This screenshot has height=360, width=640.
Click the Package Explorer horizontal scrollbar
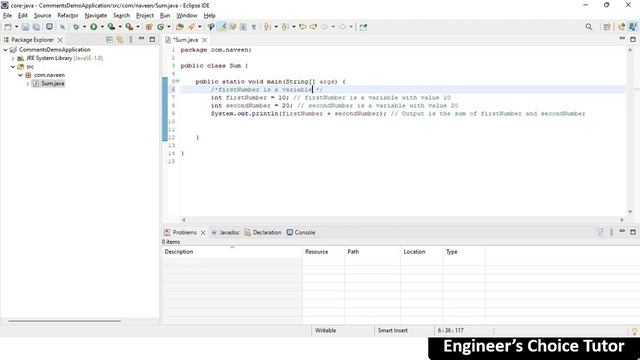(x=64, y=321)
